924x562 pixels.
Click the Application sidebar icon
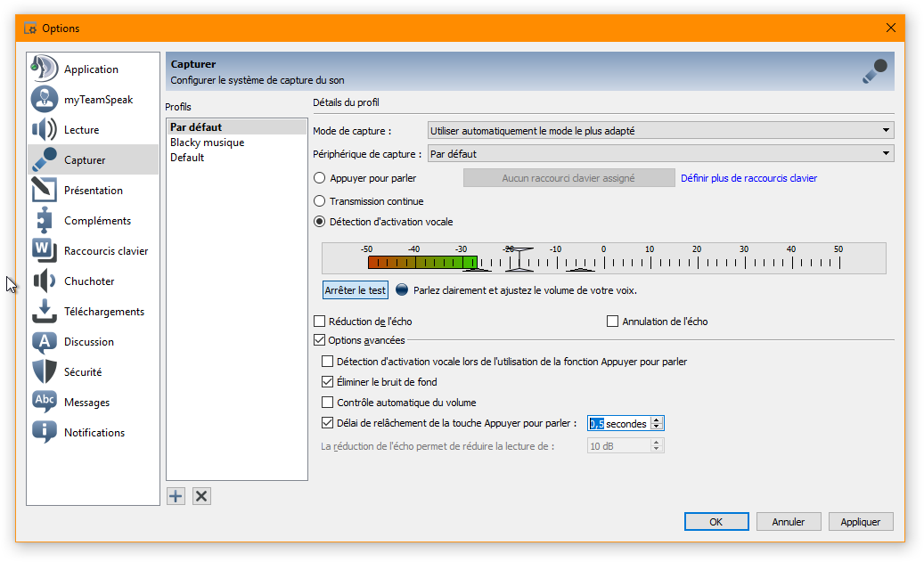[x=45, y=69]
